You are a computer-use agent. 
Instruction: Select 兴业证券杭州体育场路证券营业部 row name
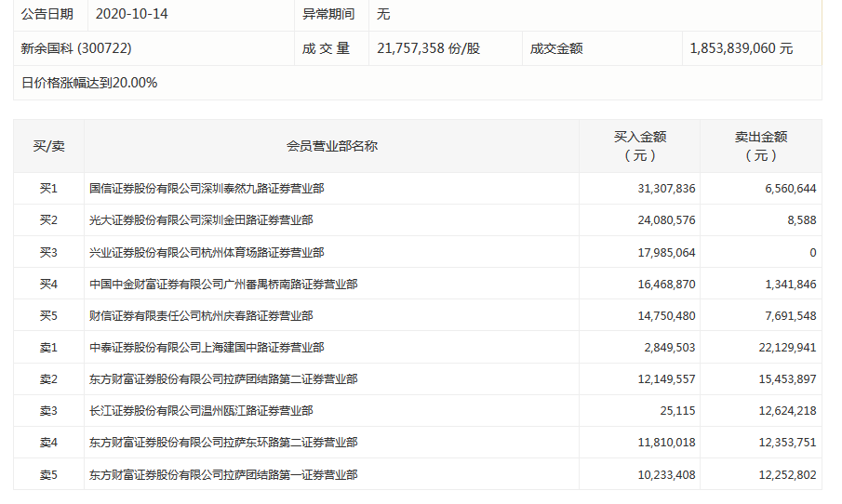pyautogui.click(x=207, y=252)
